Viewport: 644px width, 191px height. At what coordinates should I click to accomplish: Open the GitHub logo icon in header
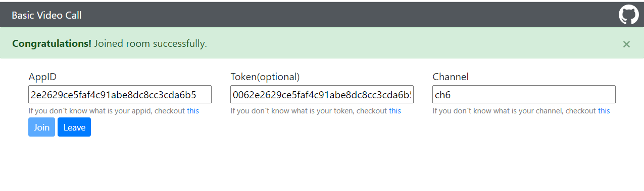(x=629, y=15)
